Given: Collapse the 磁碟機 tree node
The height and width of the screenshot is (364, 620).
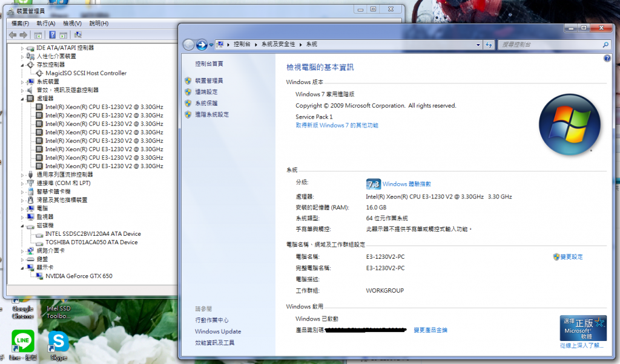Looking at the screenshot, I should pos(22,226).
